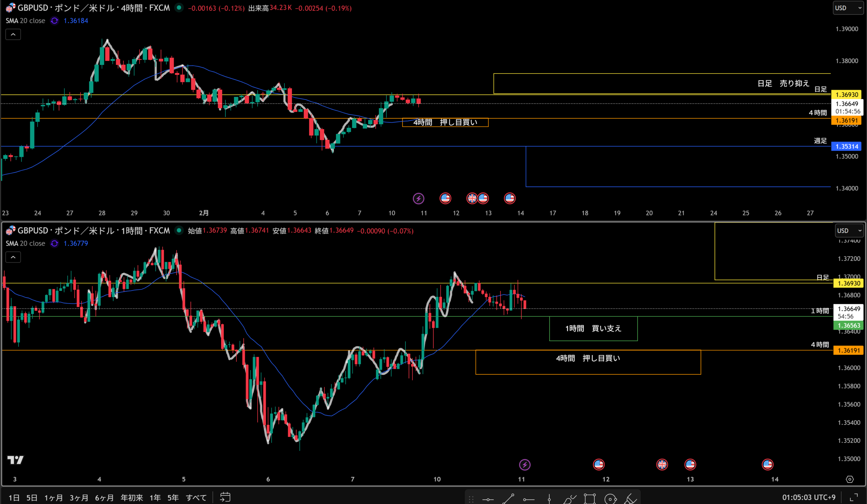Click the すべて range button

[196, 498]
